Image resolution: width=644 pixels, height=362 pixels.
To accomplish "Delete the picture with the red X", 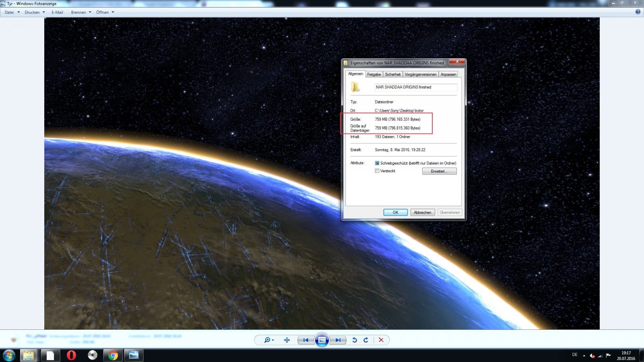I will tap(381, 340).
